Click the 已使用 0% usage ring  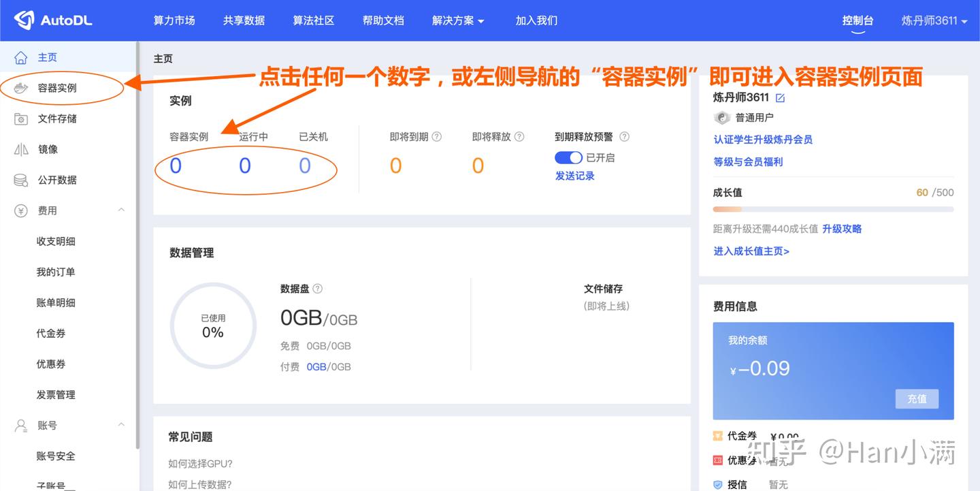coord(213,326)
